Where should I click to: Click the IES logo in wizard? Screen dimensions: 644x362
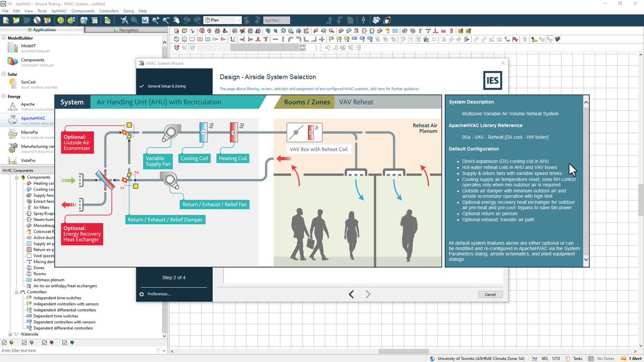(x=493, y=79)
